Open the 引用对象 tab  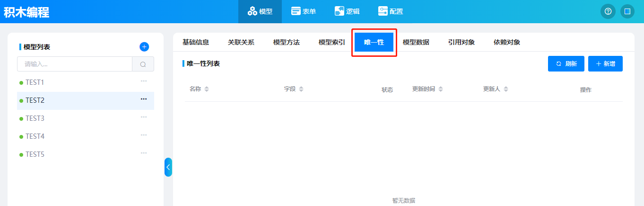461,42
